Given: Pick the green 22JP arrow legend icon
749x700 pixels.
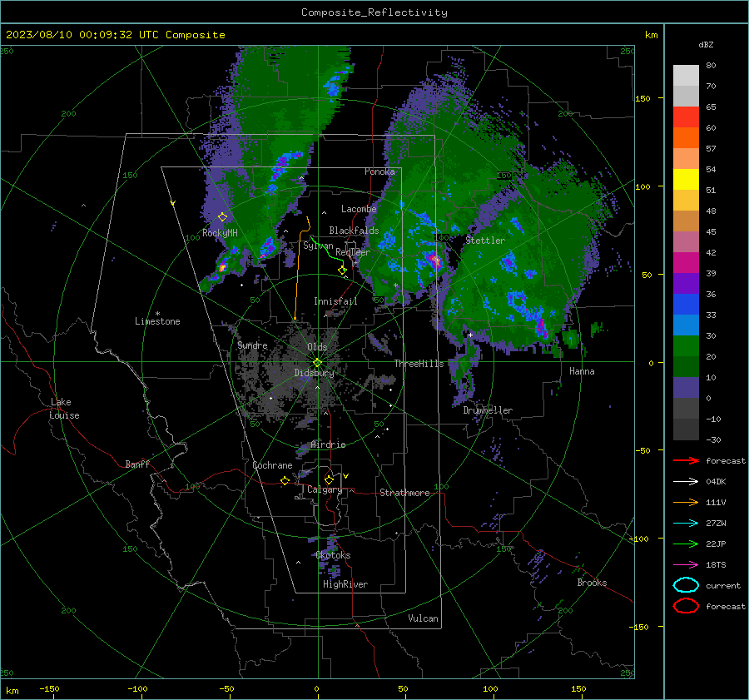Looking at the screenshot, I should (x=686, y=544).
